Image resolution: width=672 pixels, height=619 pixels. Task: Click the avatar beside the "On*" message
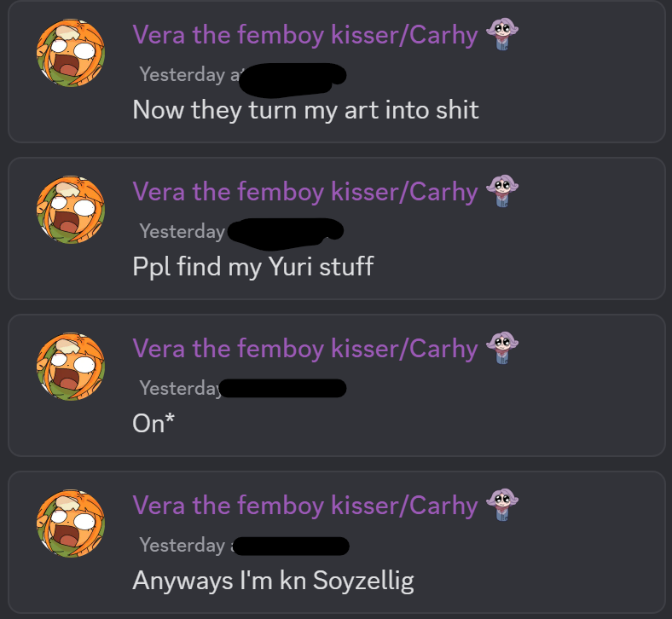click(70, 367)
